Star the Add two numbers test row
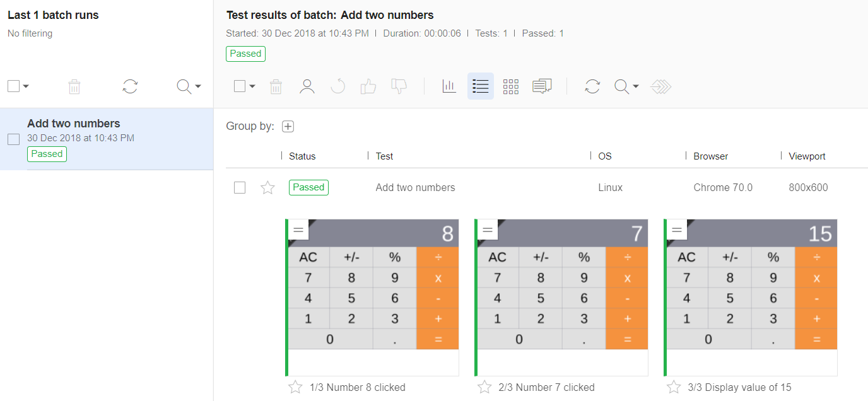868x401 pixels. point(268,187)
